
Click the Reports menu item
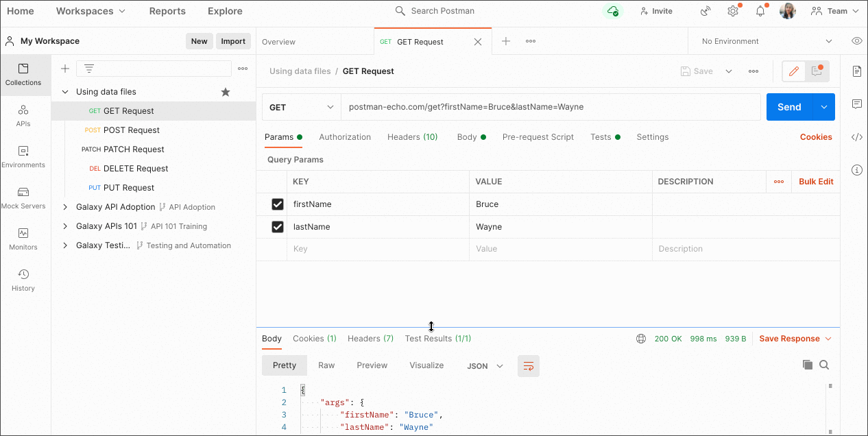click(x=167, y=11)
